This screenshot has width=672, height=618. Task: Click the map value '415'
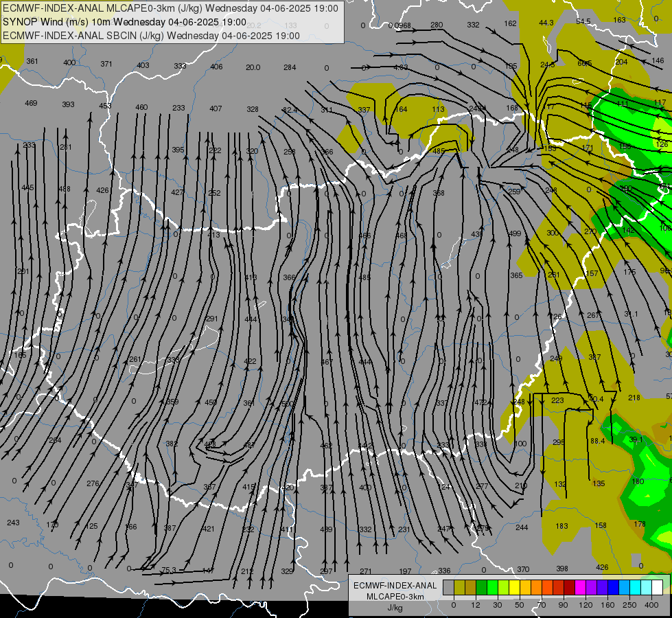click(x=248, y=487)
